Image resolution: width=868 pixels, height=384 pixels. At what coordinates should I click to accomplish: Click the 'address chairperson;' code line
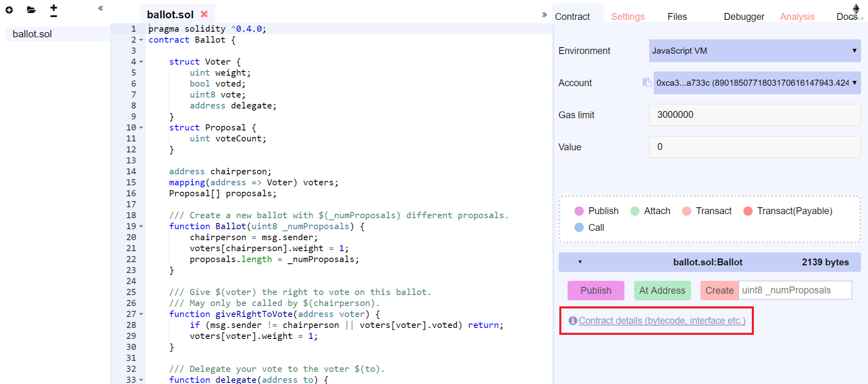coord(220,171)
